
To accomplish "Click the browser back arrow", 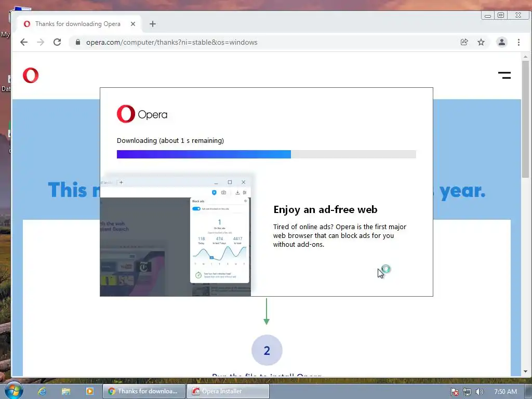I will [x=24, y=42].
